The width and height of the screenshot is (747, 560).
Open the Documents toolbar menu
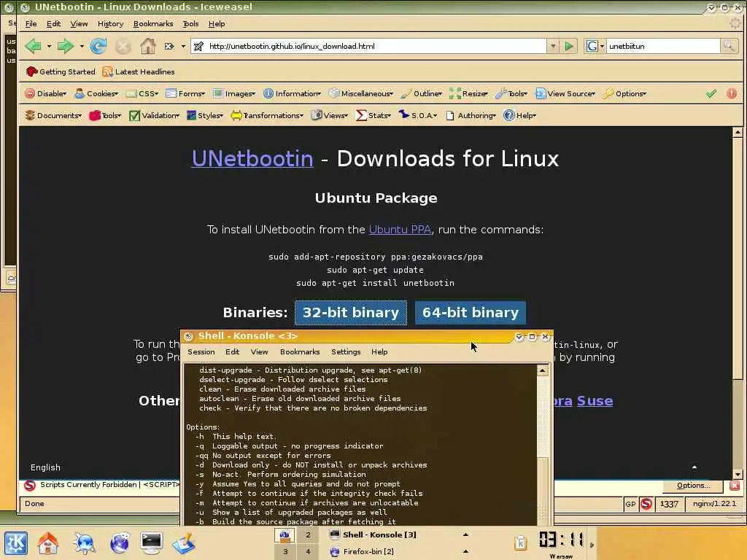click(x=53, y=115)
